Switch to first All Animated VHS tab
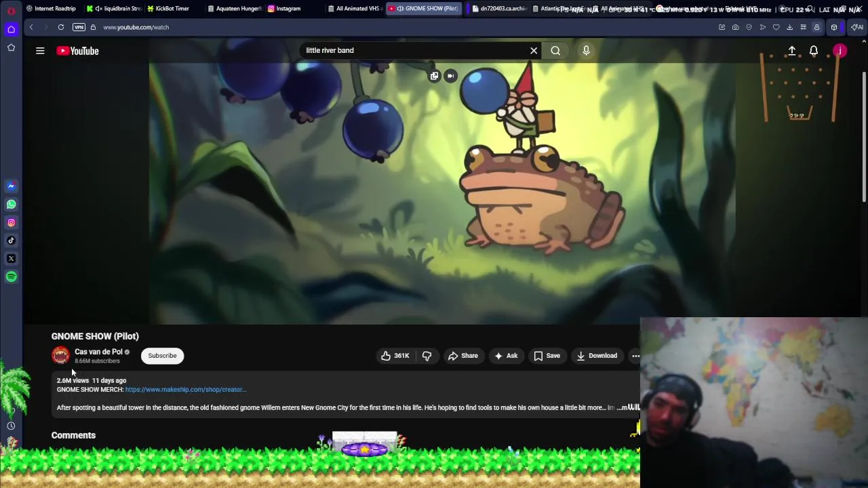This screenshot has height=488, width=868. [355, 9]
